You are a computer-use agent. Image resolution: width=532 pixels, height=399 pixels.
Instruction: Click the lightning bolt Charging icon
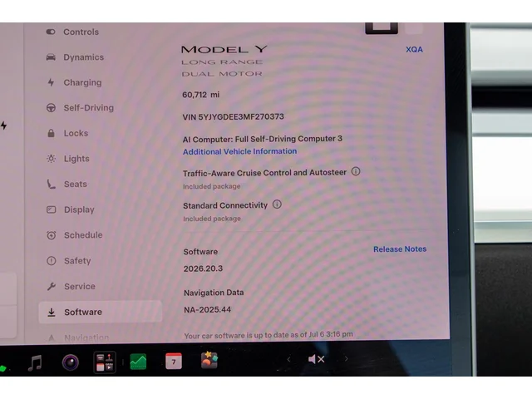pos(51,82)
